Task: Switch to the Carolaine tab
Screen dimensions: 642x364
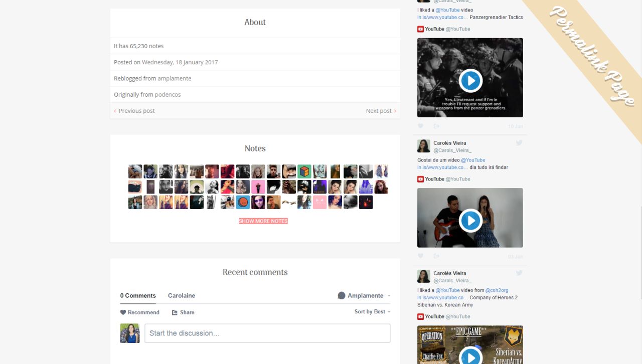Action: tap(182, 296)
